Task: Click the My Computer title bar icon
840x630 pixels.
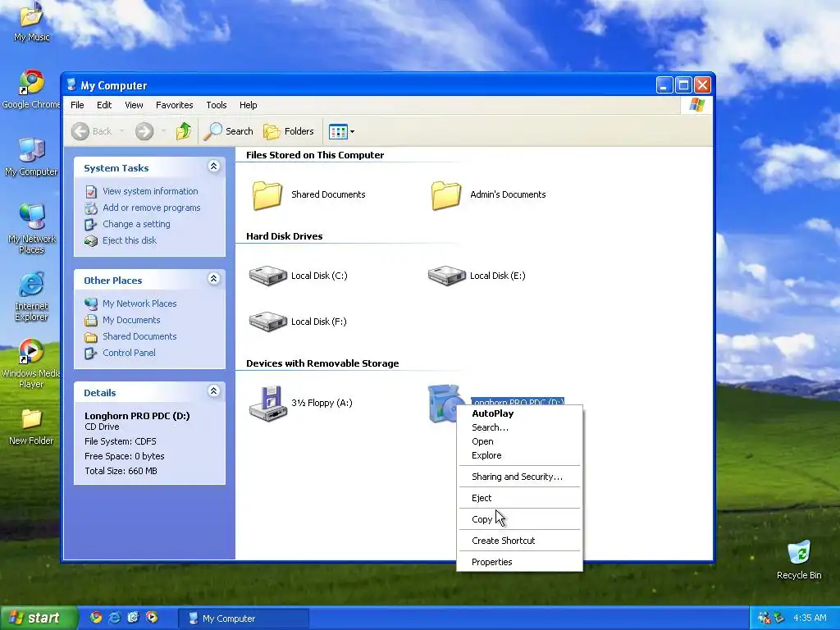Action: click(x=71, y=85)
